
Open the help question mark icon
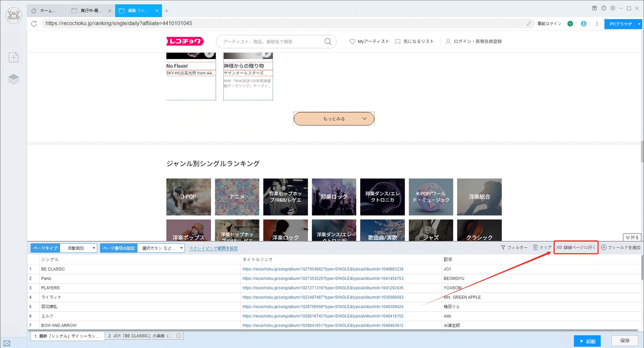coord(604,8)
